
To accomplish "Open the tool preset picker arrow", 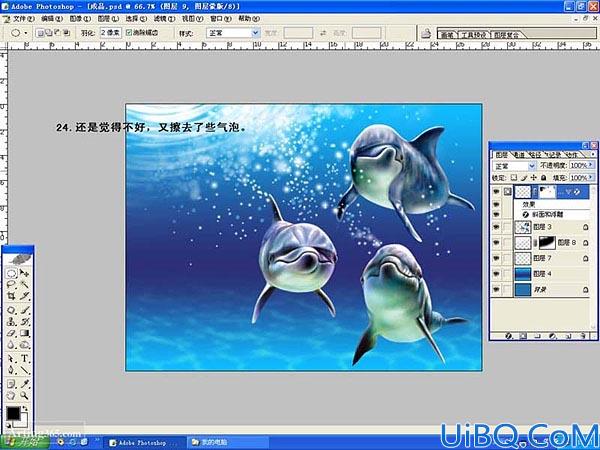I will pos(26,33).
